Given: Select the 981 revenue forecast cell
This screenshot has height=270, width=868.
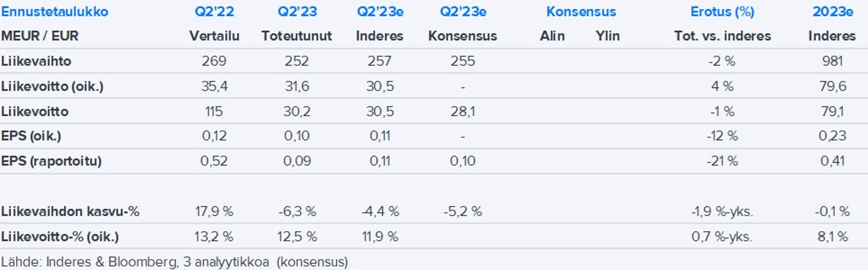Looking at the screenshot, I should click(832, 61).
